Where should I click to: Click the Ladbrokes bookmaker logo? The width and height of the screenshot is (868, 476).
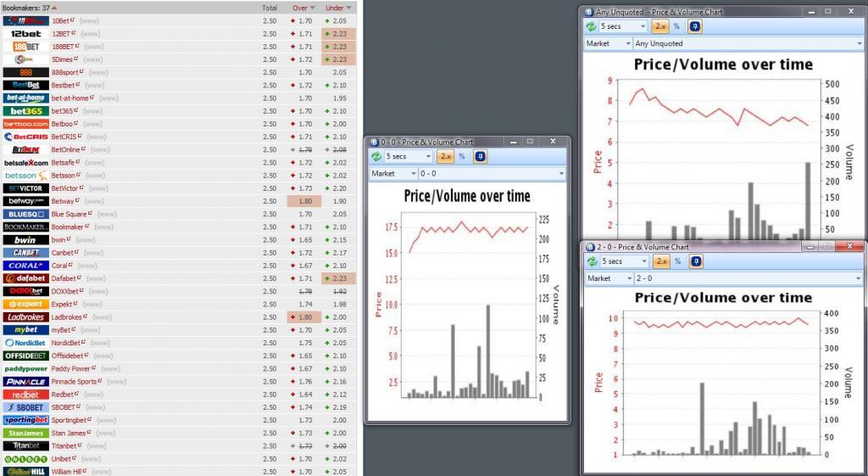pyautogui.click(x=26, y=317)
